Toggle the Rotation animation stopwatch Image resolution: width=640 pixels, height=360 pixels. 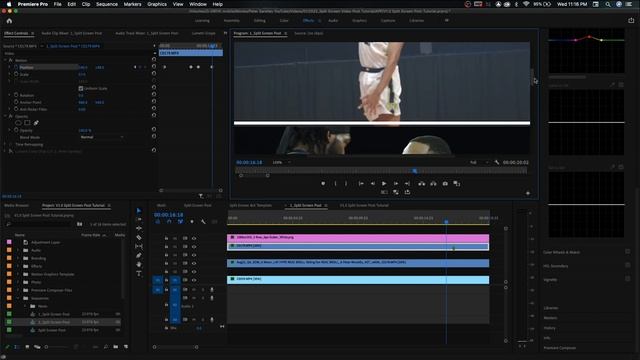[16, 95]
